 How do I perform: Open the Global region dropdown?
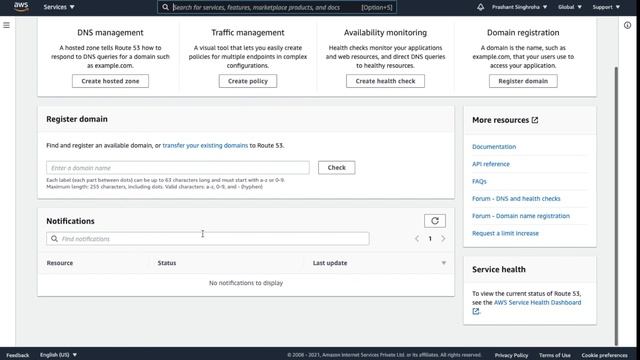(x=570, y=7)
